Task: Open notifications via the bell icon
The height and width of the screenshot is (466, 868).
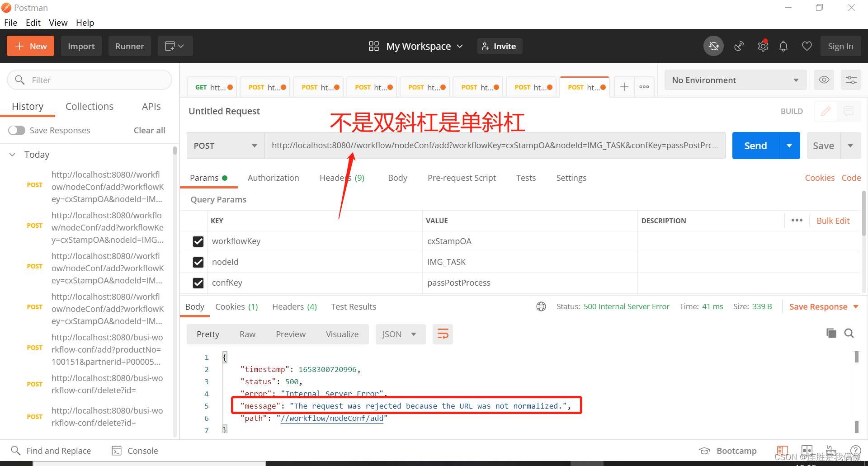Action: click(x=783, y=46)
